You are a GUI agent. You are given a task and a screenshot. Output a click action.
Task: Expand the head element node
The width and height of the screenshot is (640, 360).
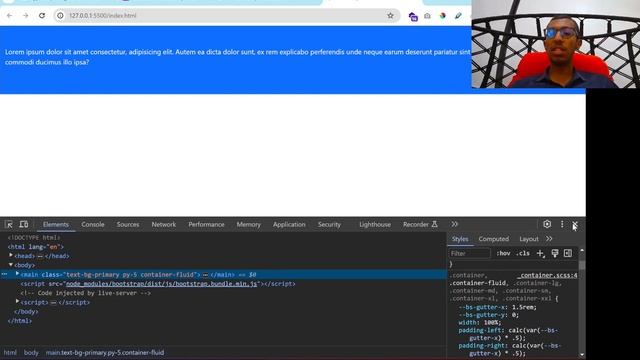11,256
